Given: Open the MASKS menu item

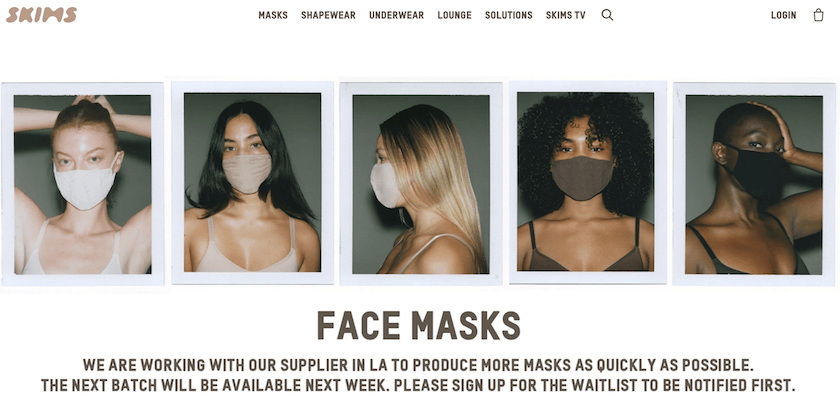Looking at the screenshot, I should point(273,16).
